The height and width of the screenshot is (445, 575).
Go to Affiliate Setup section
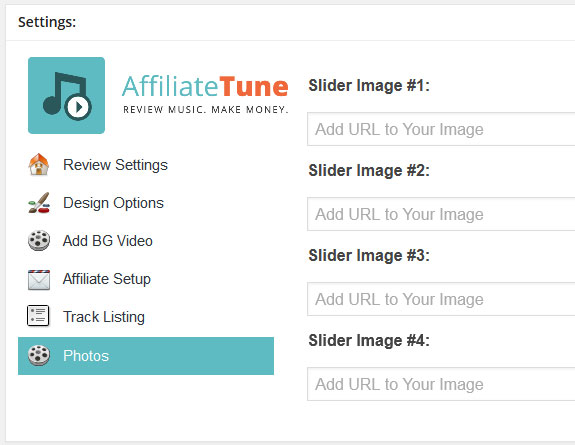point(107,279)
